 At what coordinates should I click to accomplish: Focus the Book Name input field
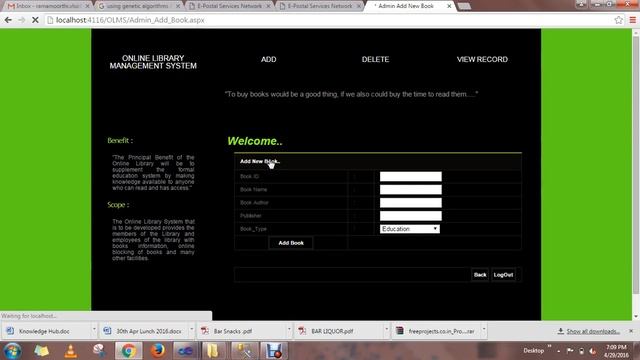coord(411,189)
